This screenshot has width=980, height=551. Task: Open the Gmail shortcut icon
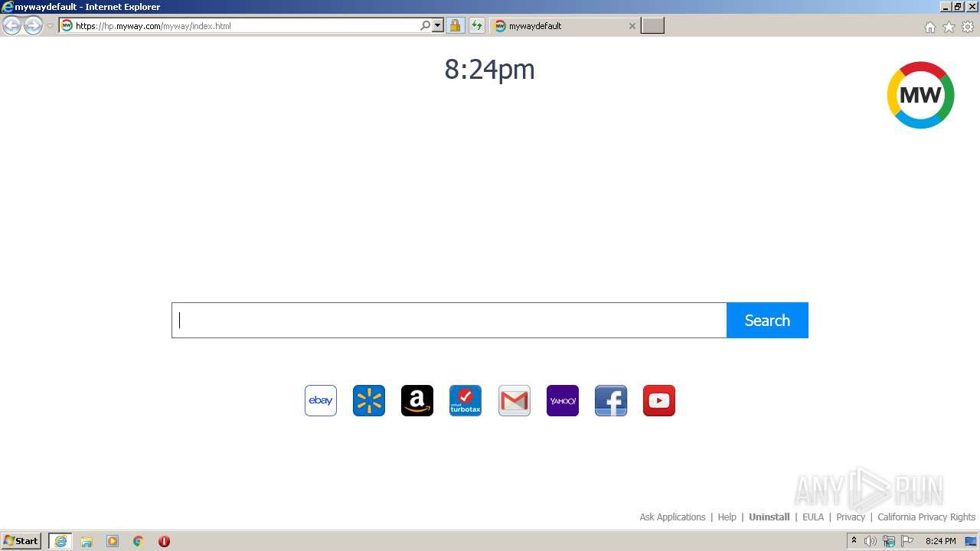tap(514, 400)
